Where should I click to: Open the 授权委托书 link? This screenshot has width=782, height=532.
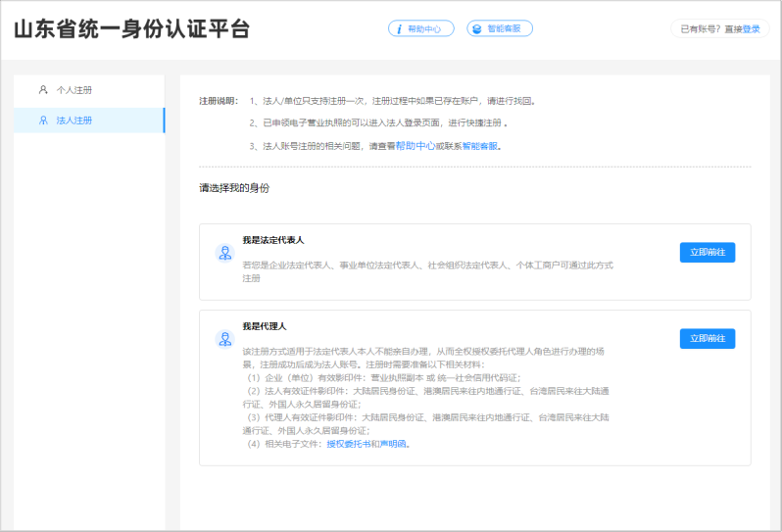tap(349, 444)
